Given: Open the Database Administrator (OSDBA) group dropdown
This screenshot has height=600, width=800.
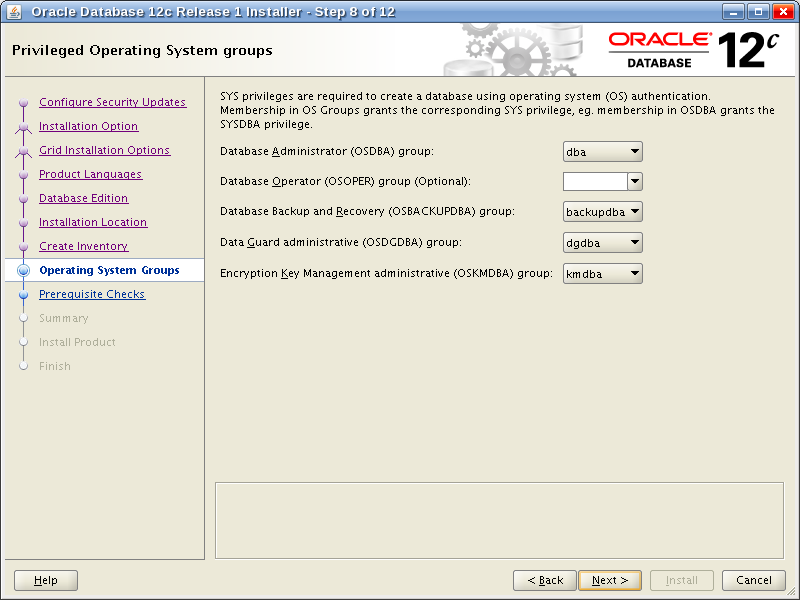Looking at the screenshot, I should point(602,152).
